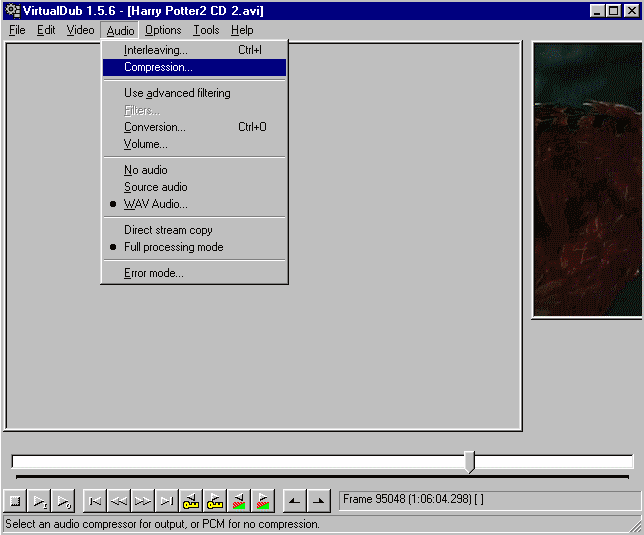
Task: Click the mark-out selection end icon
Action: point(318,501)
